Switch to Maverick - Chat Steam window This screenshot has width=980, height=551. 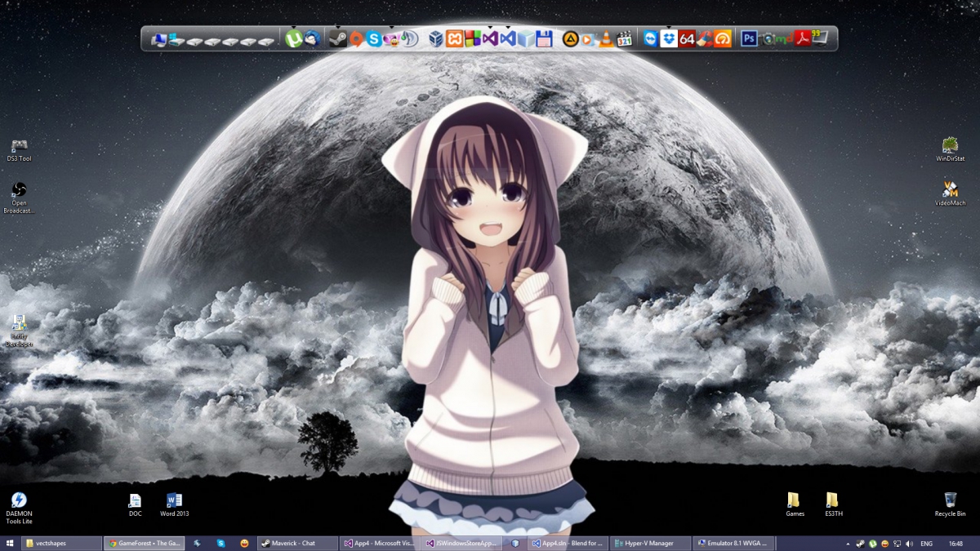tap(297, 543)
